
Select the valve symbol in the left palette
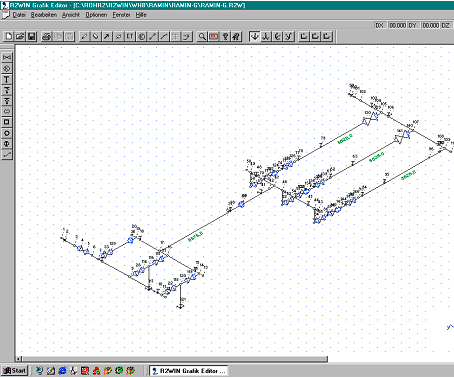pyautogui.click(x=7, y=57)
